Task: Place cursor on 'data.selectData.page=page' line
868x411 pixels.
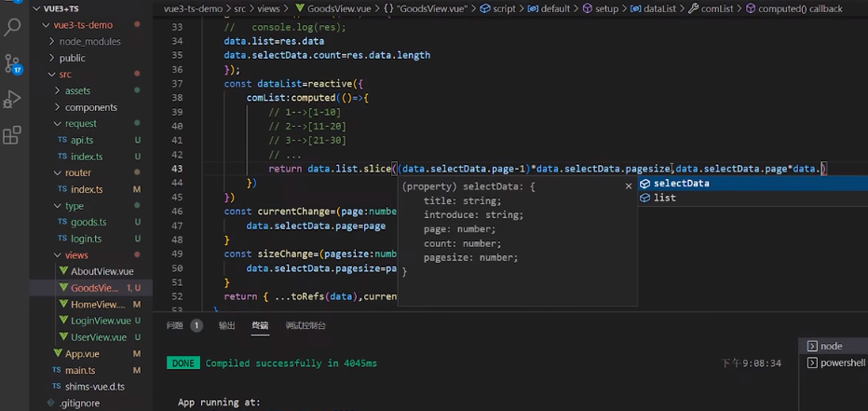Action: (x=316, y=226)
